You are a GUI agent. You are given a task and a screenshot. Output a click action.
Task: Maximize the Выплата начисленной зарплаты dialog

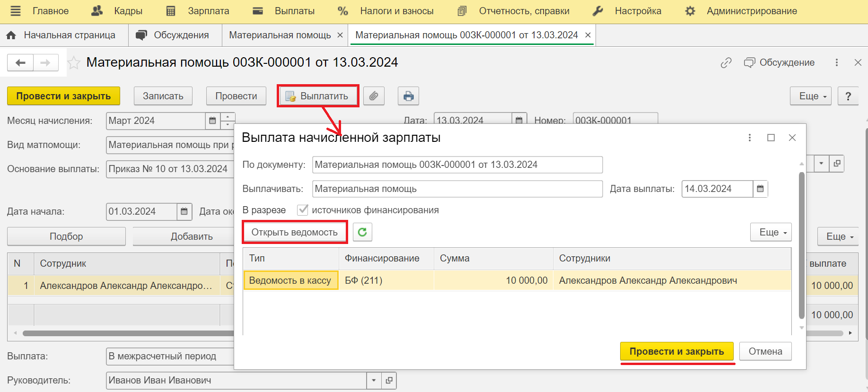coord(771,138)
